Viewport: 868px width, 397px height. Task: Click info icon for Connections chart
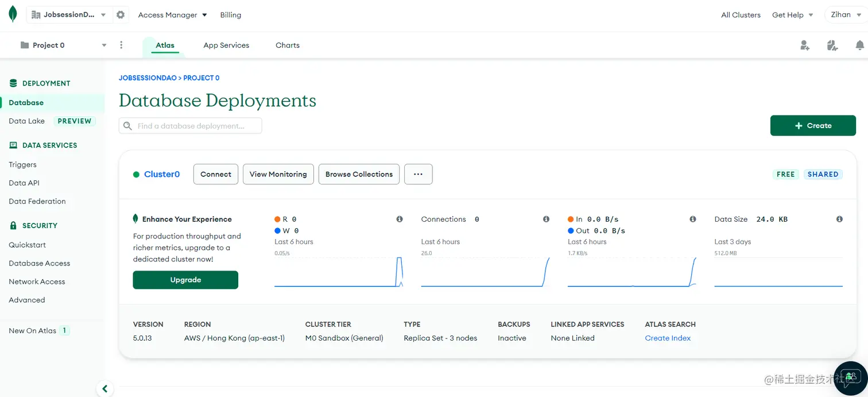(547, 219)
